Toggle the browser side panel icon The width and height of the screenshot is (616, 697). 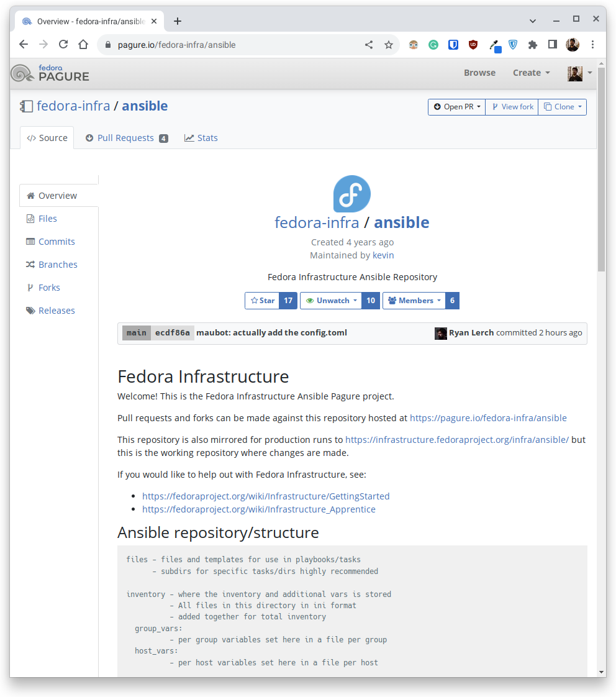point(553,45)
